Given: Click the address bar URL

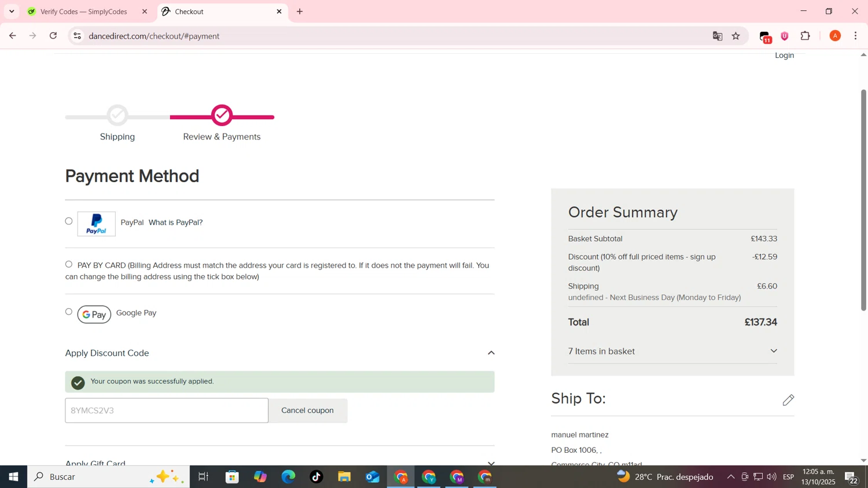Looking at the screenshot, I should [155, 36].
